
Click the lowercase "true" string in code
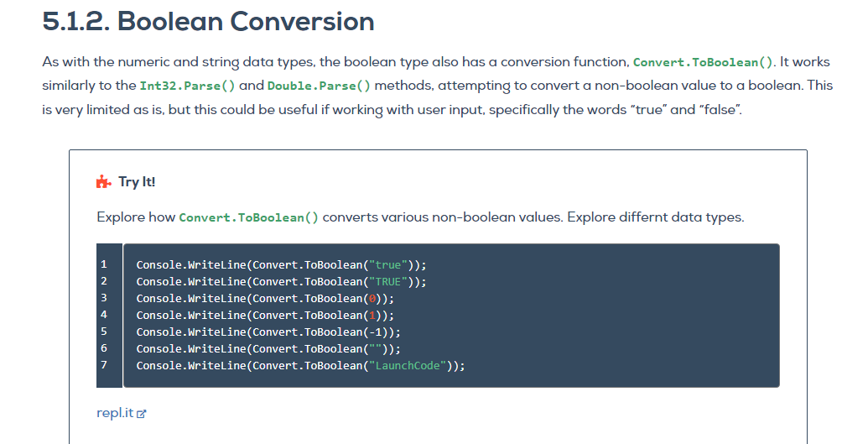(388, 265)
